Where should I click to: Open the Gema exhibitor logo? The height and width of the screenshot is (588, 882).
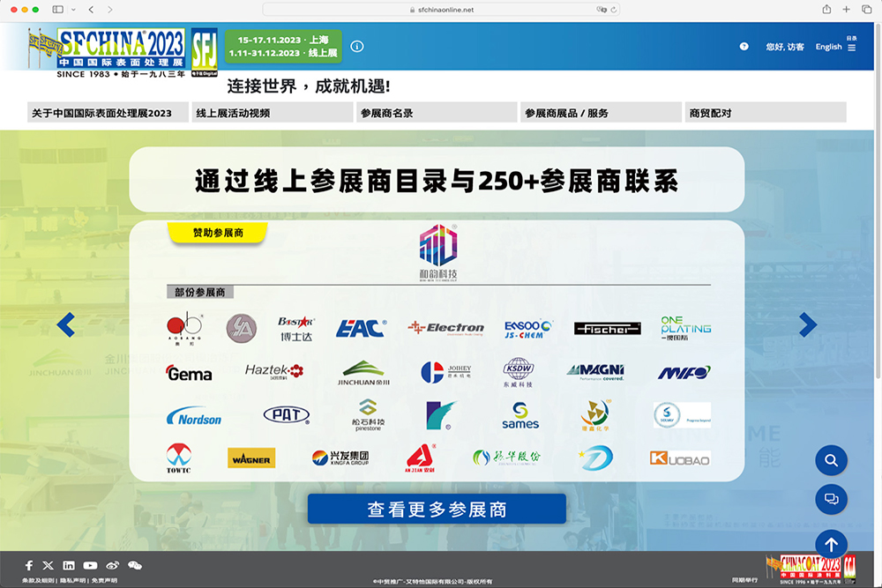(189, 373)
